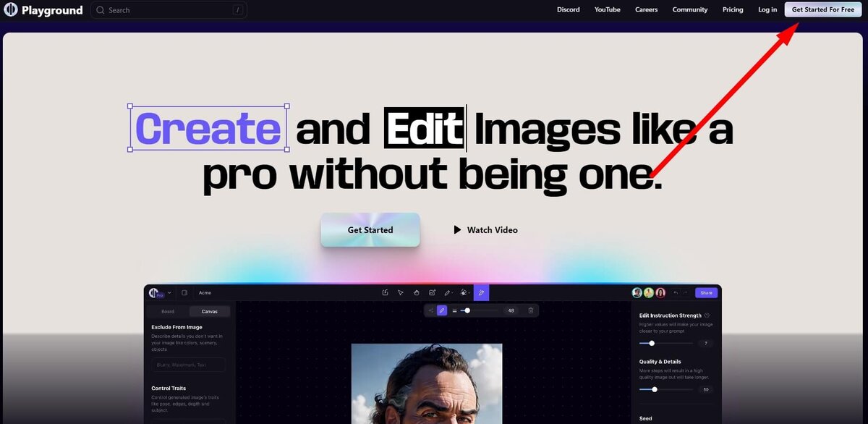Click the Playground logo in the header

[x=43, y=10]
